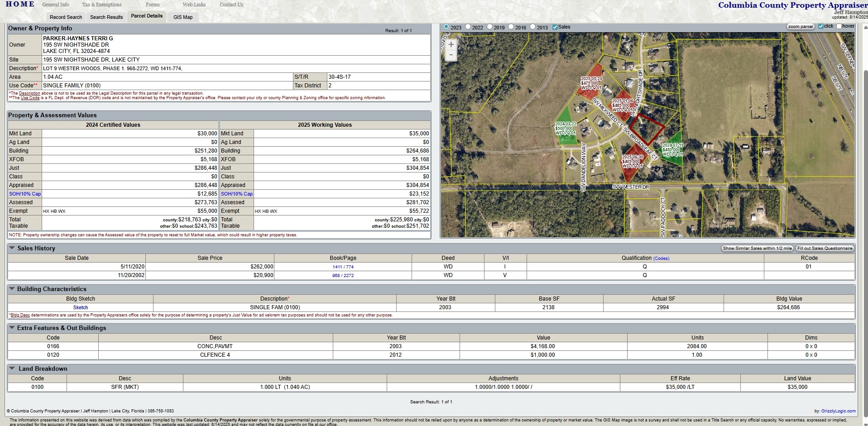This screenshot has height=426, width=868.
Task: Open the GIS Map tab
Action: click(183, 17)
